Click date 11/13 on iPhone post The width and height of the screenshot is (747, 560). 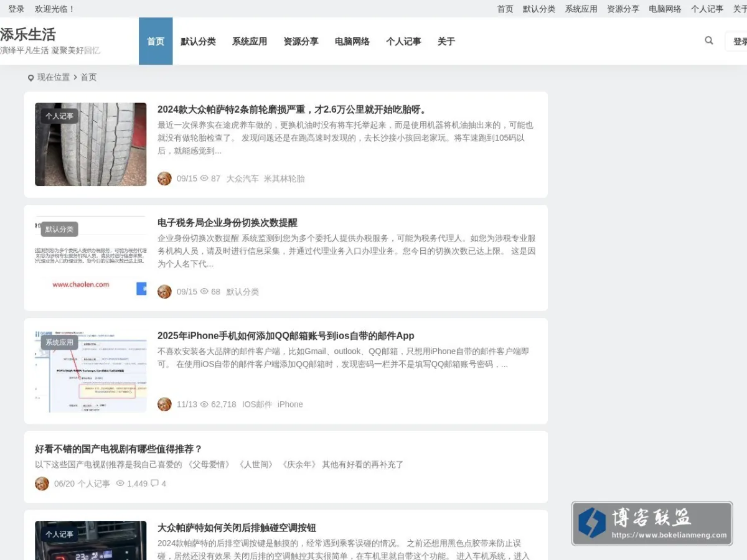[x=187, y=404]
